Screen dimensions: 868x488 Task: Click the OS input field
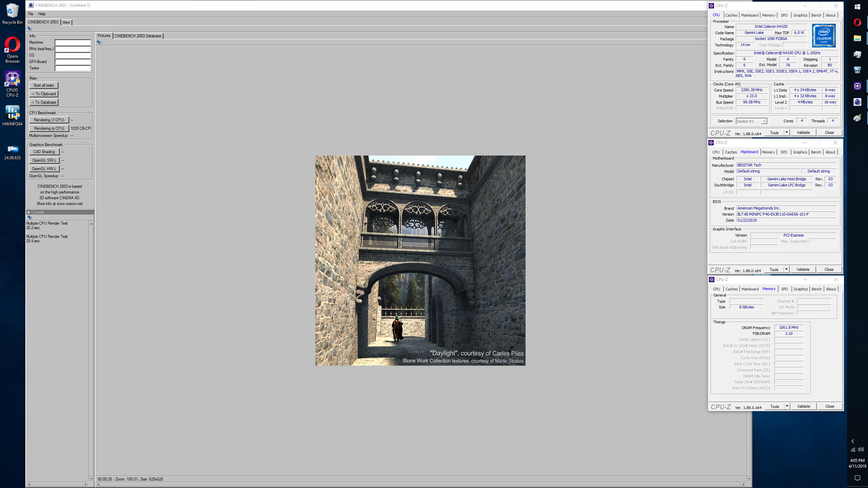tap(73, 55)
